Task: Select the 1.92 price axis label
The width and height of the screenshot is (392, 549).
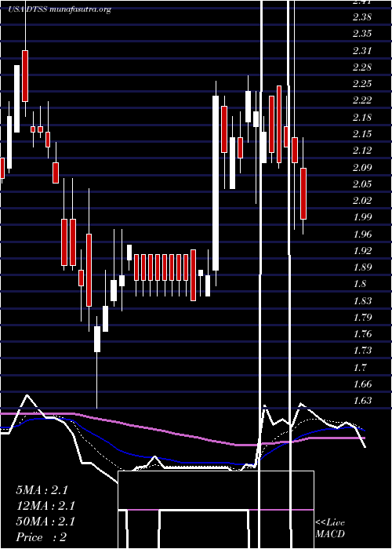Action: pos(362,250)
